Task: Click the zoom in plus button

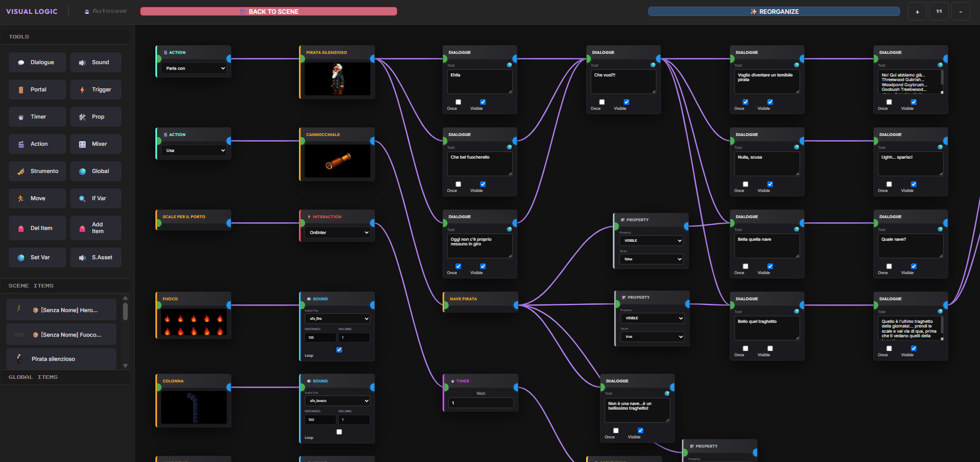Action: 917,11
